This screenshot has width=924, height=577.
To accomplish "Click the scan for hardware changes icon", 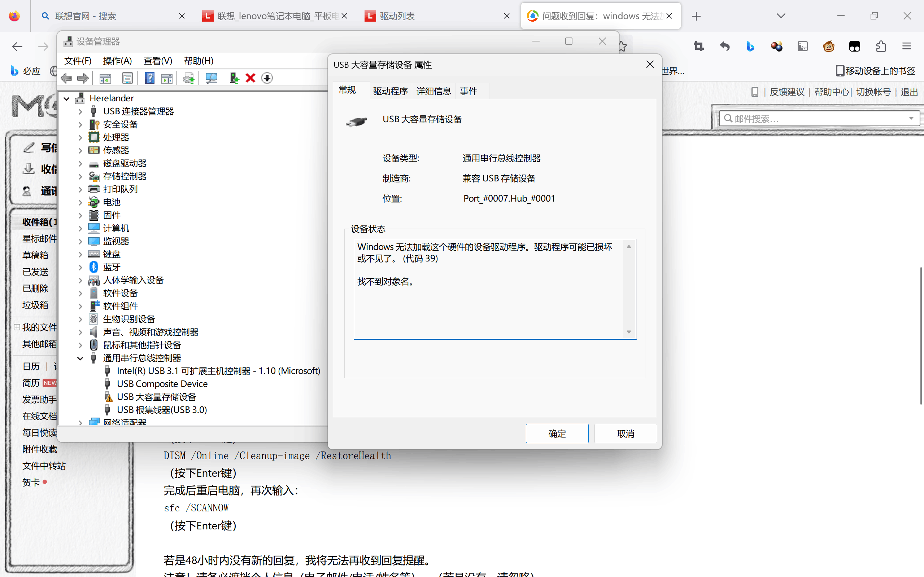I will coord(211,78).
